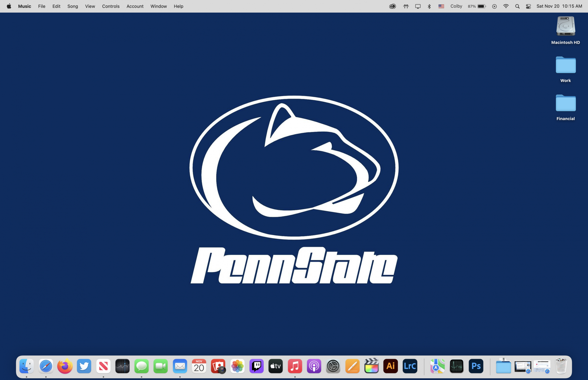Open the US flag input source menu
588x380 pixels.
(441, 6)
